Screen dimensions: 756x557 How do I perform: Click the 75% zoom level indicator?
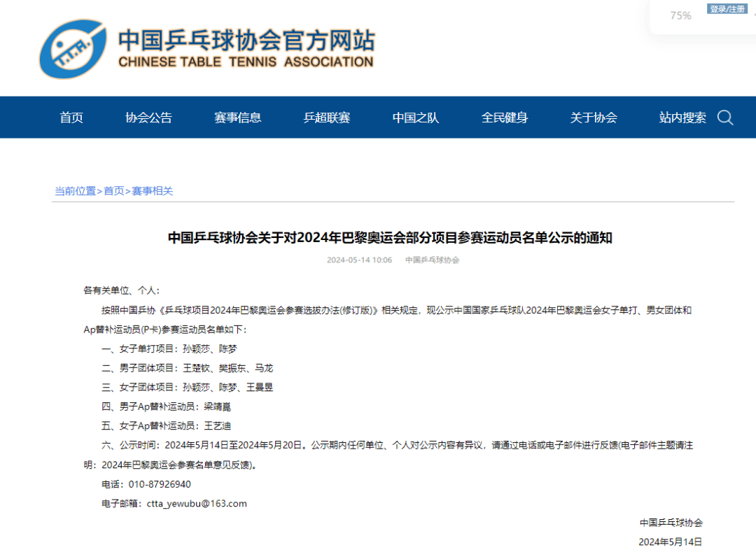[x=680, y=15]
